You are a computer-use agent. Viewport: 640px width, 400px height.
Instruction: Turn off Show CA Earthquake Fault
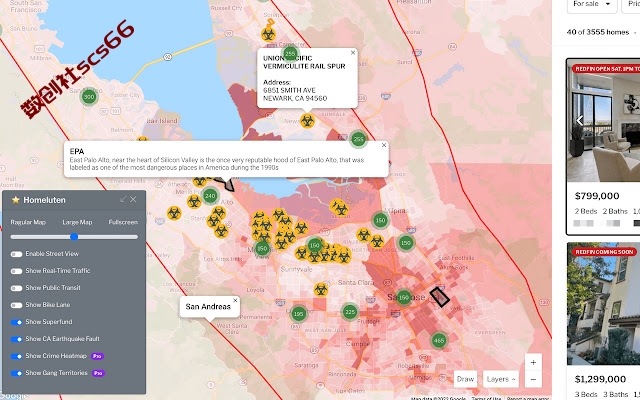point(16,339)
